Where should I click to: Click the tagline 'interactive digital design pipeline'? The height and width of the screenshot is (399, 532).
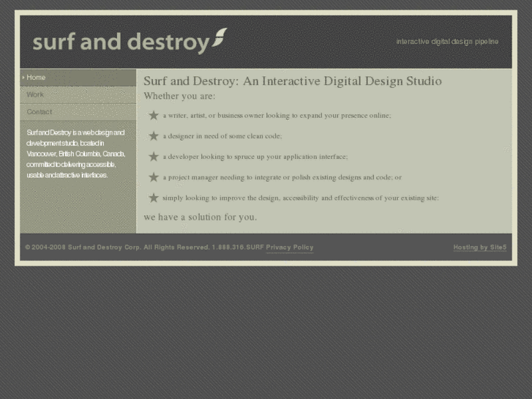click(x=447, y=42)
